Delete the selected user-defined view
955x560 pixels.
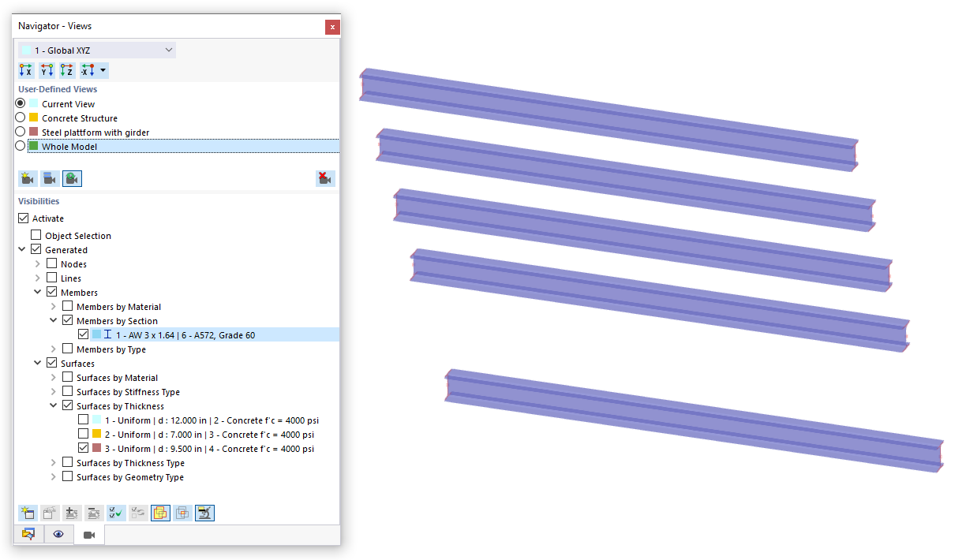point(325,178)
